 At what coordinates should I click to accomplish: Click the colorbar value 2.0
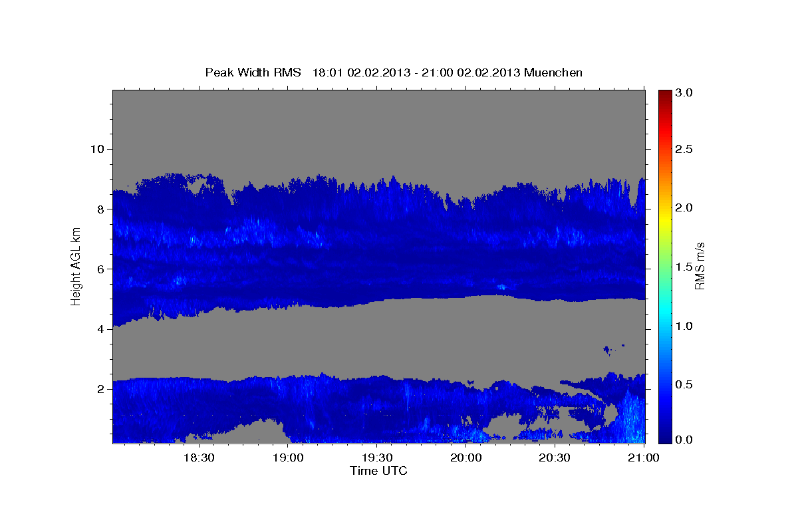pos(684,207)
